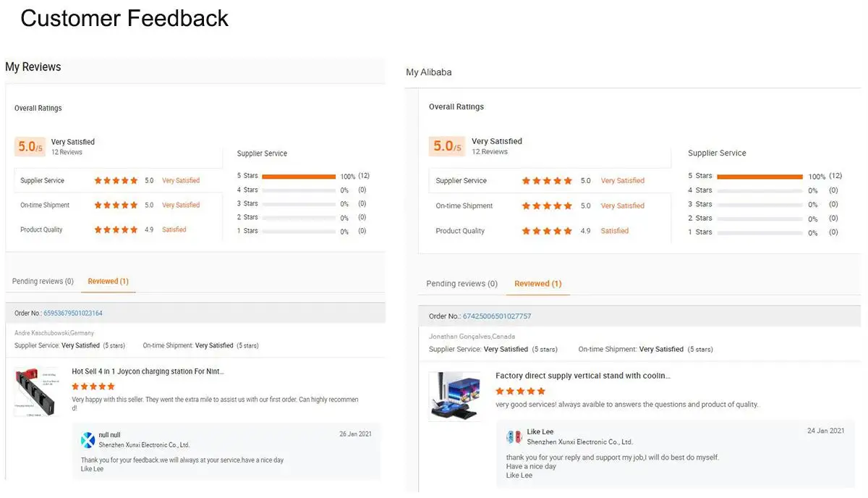Click Supplier Service star rating in My Reviews
Screen dimensions: 868x498
click(116, 181)
